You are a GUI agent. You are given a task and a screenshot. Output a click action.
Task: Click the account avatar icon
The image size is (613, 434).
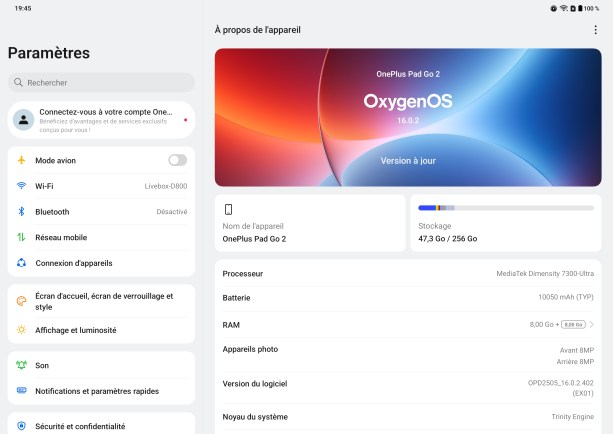[x=23, y=120]
